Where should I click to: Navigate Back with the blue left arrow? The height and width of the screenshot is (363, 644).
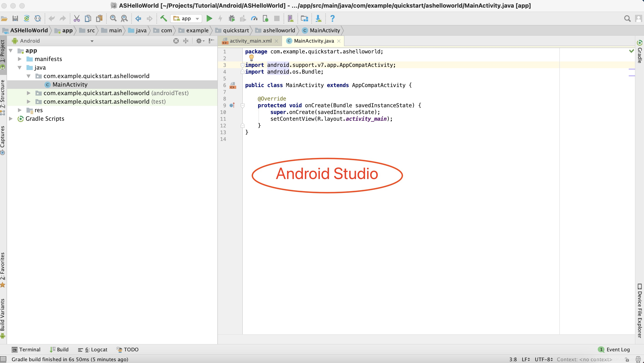138,18
